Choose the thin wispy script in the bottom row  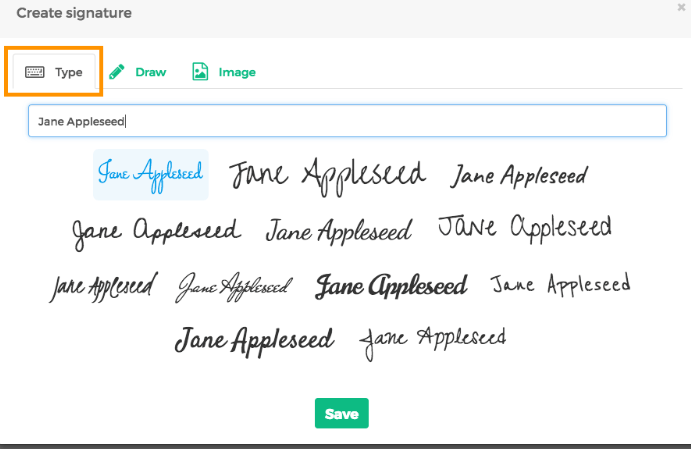click(x=433, y=339)
